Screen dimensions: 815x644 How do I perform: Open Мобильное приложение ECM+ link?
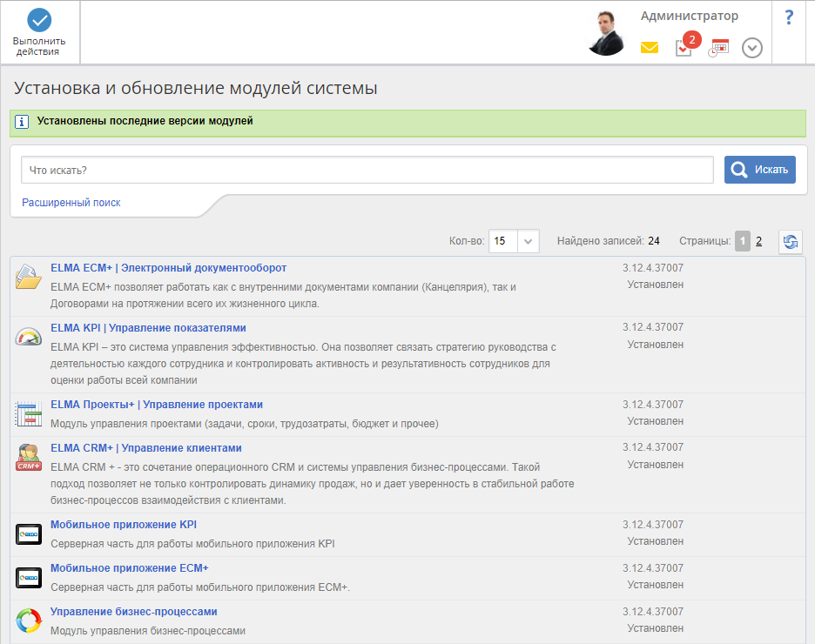point(130,568)
